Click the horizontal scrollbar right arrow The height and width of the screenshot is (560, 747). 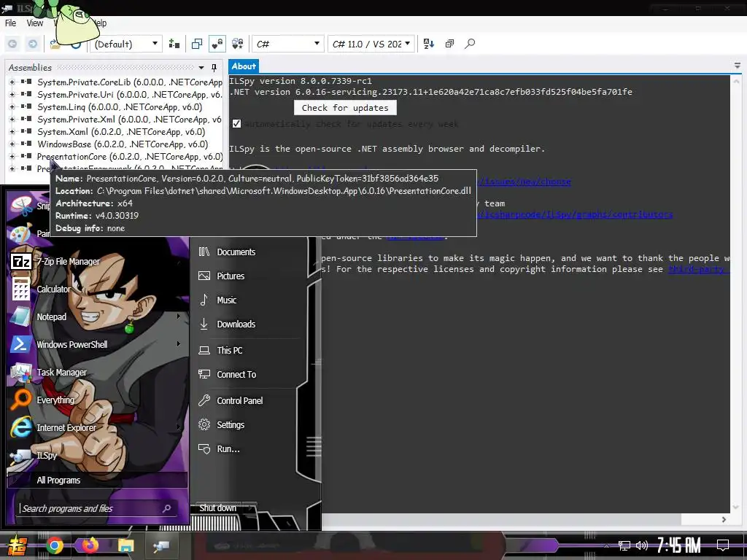point(724,519)
